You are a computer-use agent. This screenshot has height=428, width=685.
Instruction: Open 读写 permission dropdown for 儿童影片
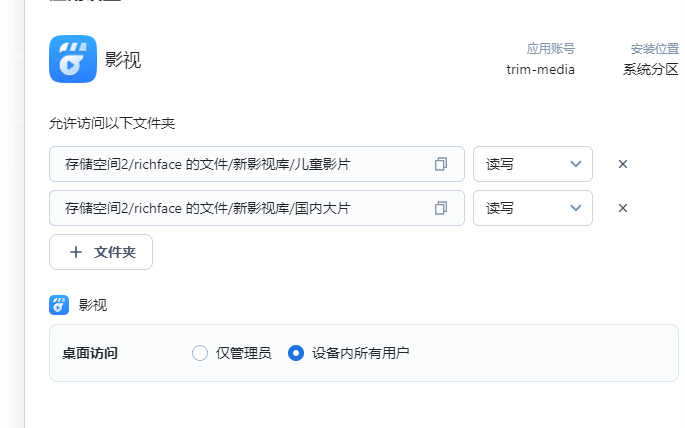pos(533,164)
